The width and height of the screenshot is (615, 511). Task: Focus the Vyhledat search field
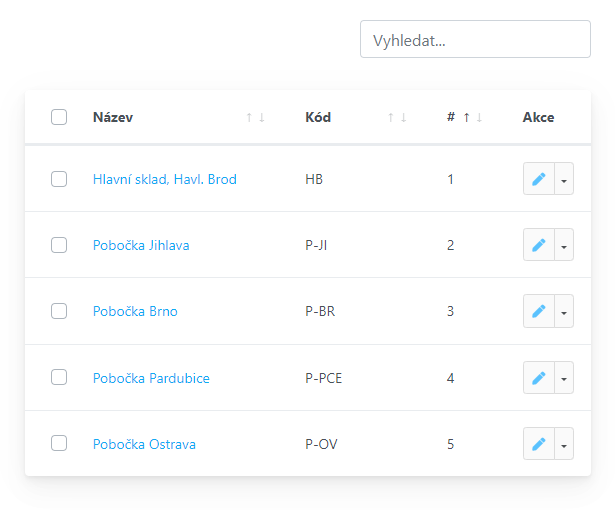[x=475, y=39]
